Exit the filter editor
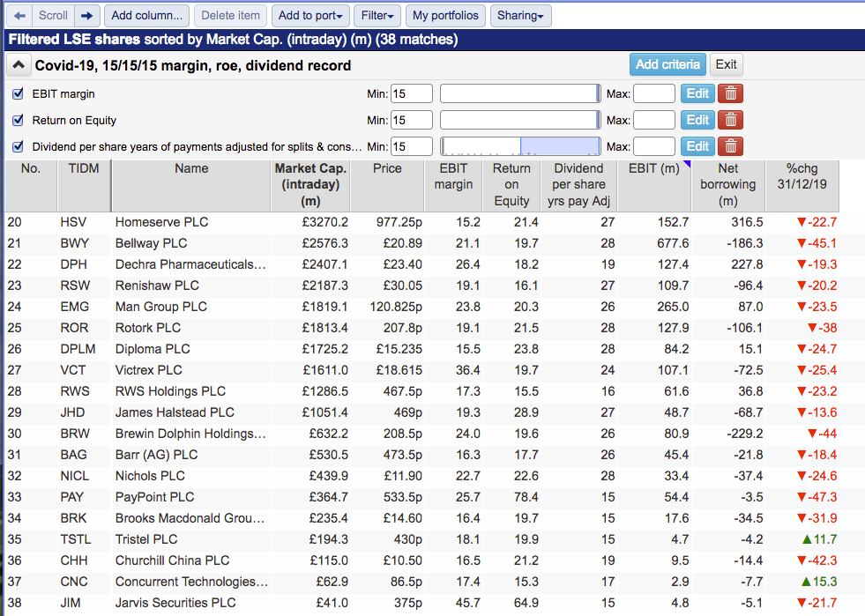 coord(726,64)
